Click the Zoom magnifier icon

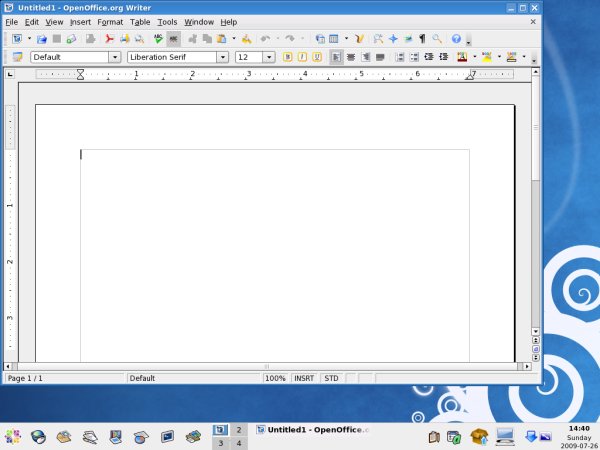[x=437, y=39]
